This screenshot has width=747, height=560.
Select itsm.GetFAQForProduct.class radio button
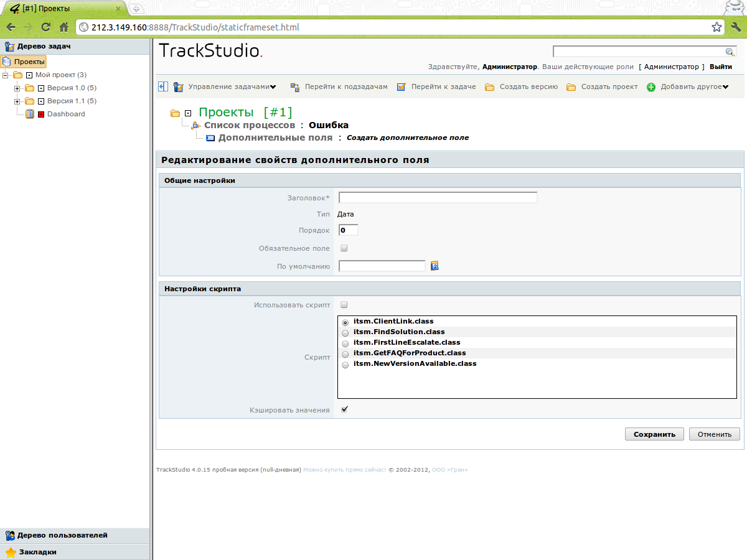click(x=345, y=354)
